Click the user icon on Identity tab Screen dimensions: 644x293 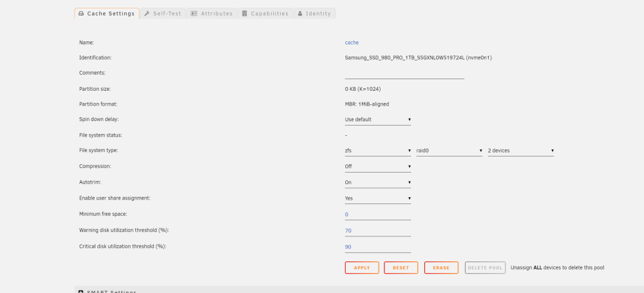point(300,14)
